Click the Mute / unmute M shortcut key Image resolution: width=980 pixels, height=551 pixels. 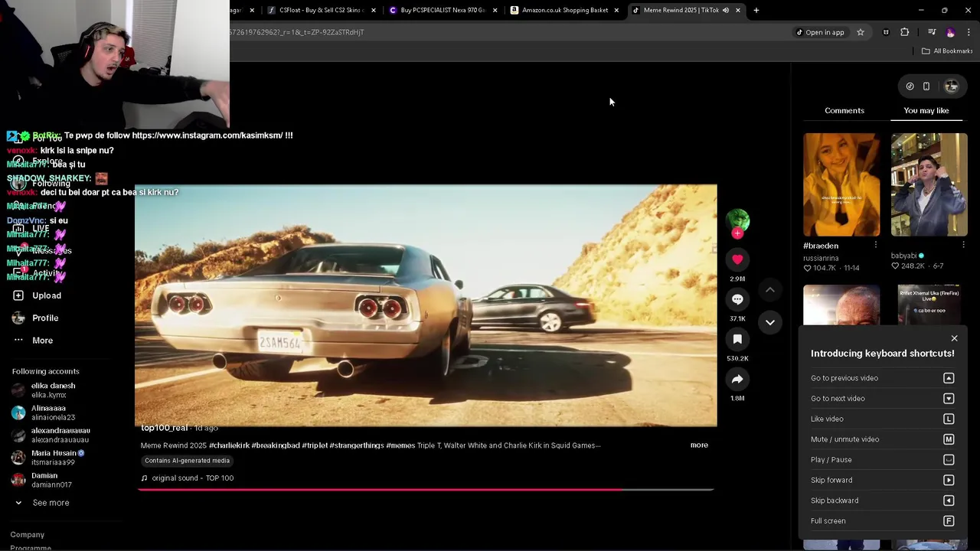coord(949,439)
